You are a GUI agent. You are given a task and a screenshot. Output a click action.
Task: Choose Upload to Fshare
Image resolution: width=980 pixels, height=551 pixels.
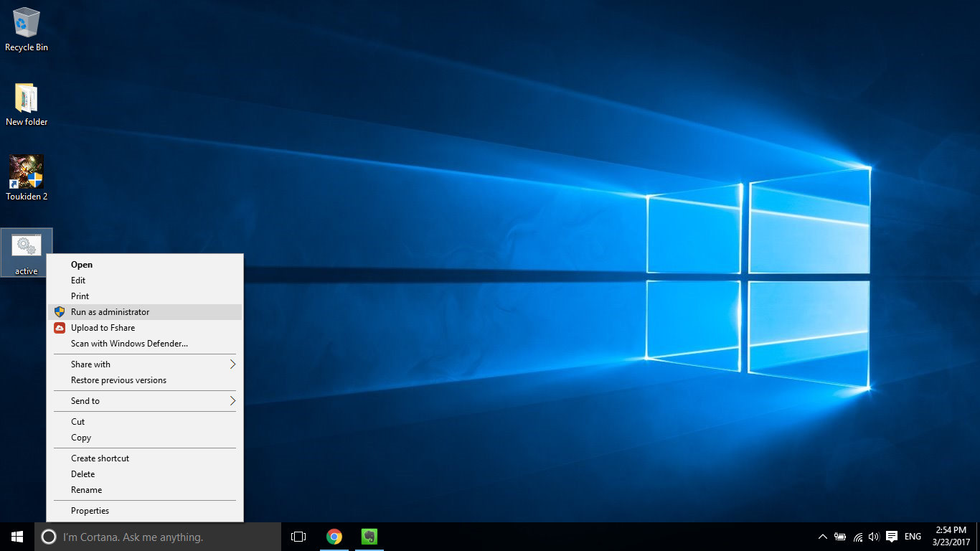click(103, 327)
